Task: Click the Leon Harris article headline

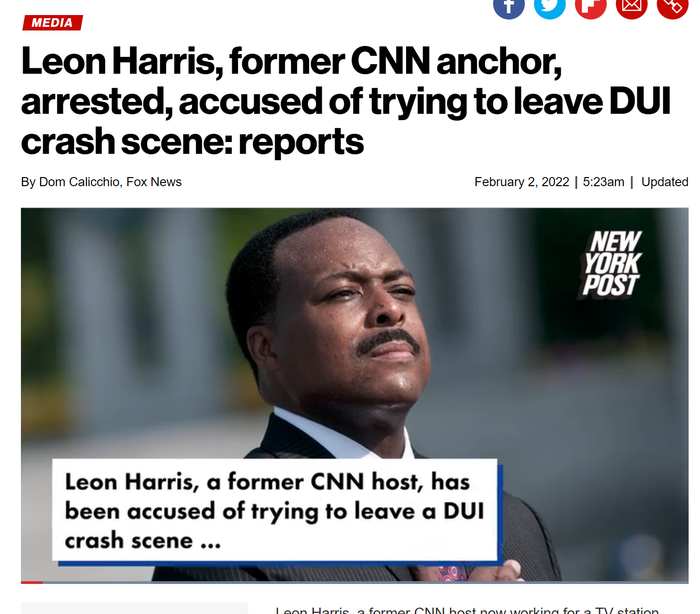Action: (x=346, y=101)
